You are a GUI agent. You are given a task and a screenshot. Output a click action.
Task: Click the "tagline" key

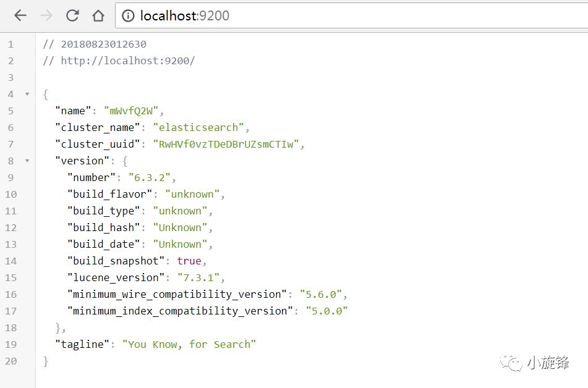(x=82, y=345)
